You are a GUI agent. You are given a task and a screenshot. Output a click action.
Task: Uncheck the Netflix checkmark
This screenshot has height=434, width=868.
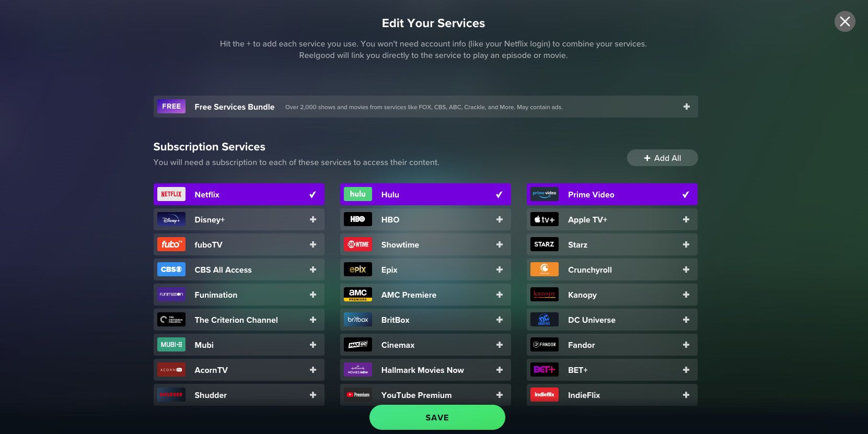point(313,195)
